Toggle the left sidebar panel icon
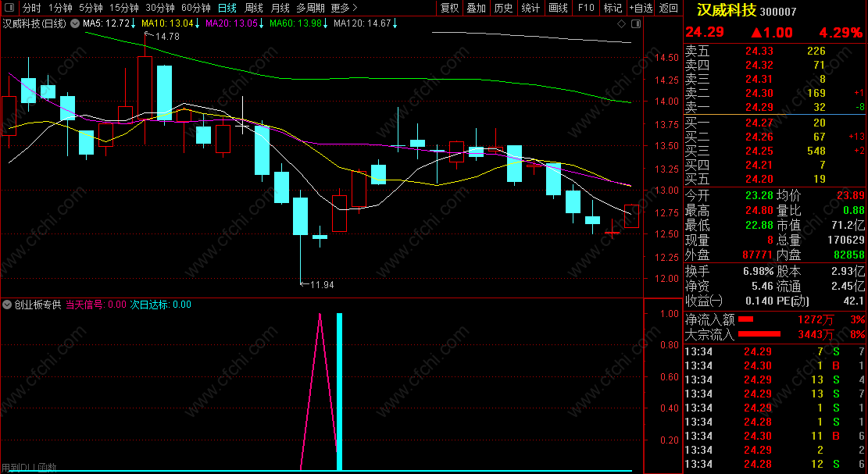Viewport: 868px width, 474px height. [x=9, y=8]
